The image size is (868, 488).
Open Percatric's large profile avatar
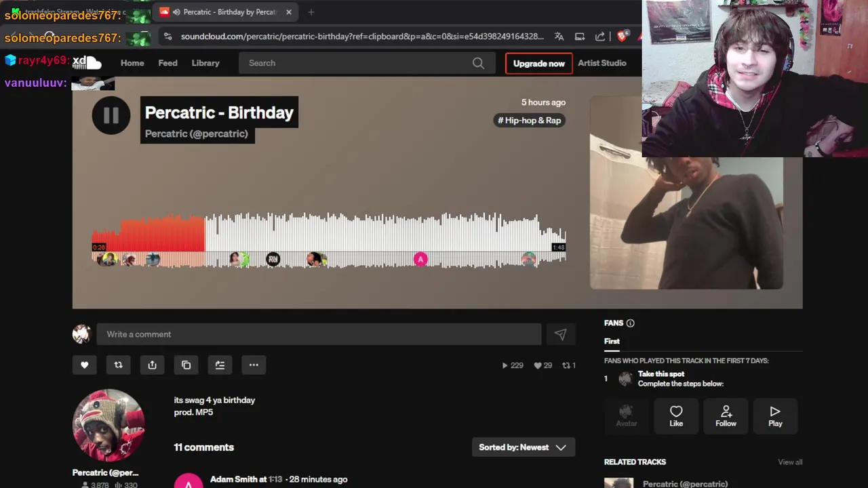108,425
